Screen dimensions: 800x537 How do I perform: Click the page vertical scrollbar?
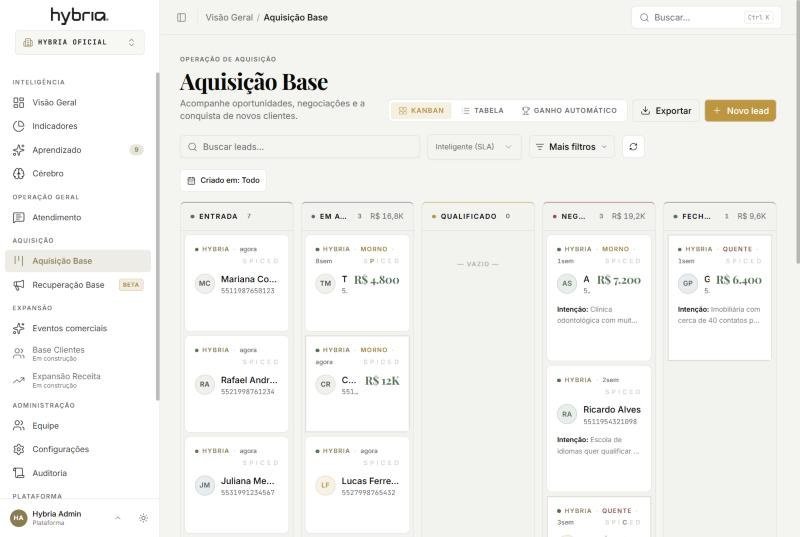tap(797, 132)
